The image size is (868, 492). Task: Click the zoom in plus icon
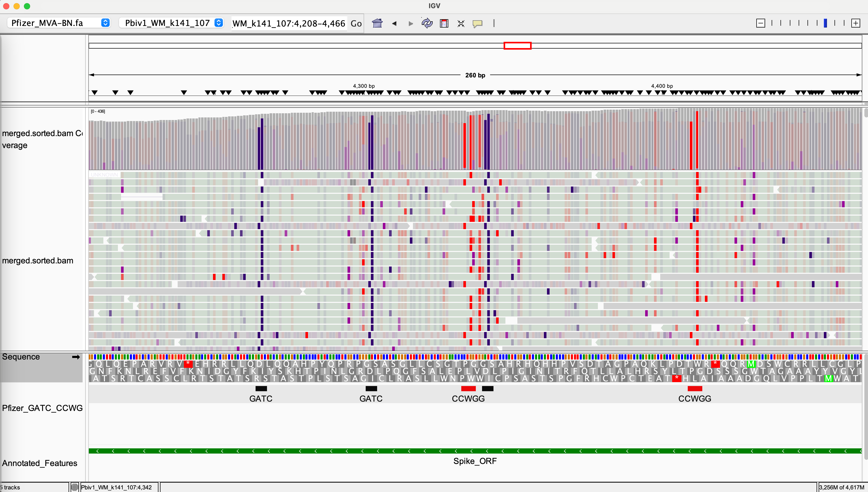tap(856, 23)
